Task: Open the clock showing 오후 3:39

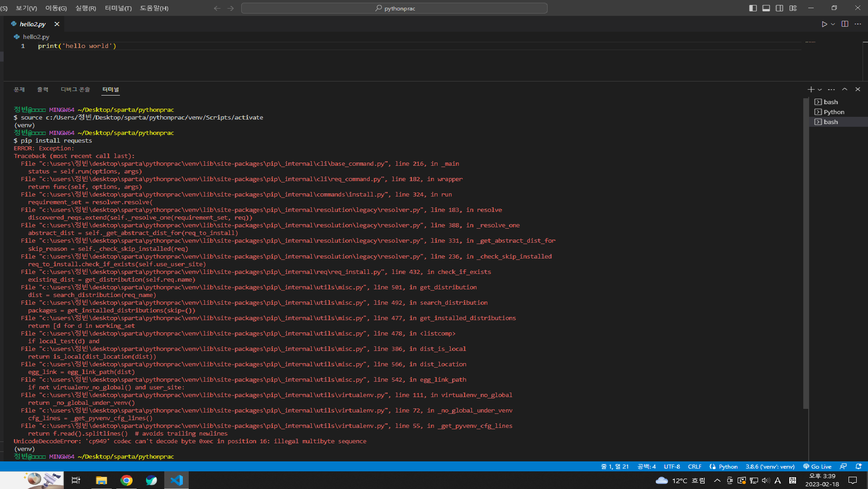Action: point(822,480)
